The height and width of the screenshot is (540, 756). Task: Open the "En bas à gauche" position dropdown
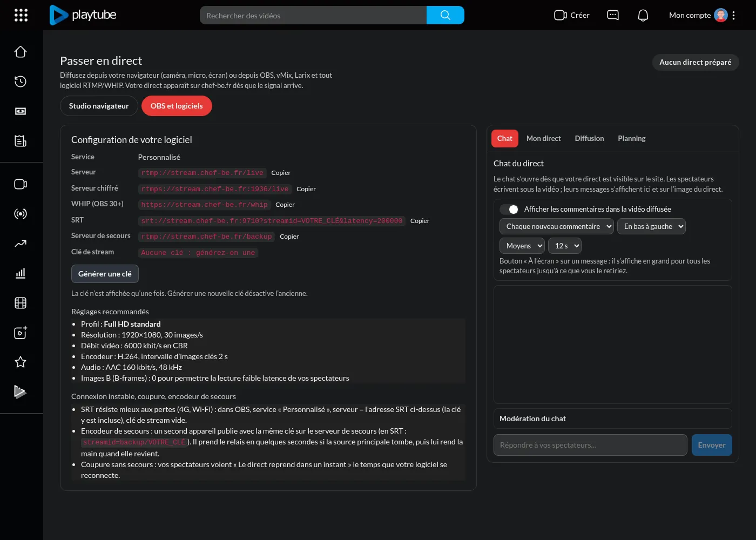(651, 226)
